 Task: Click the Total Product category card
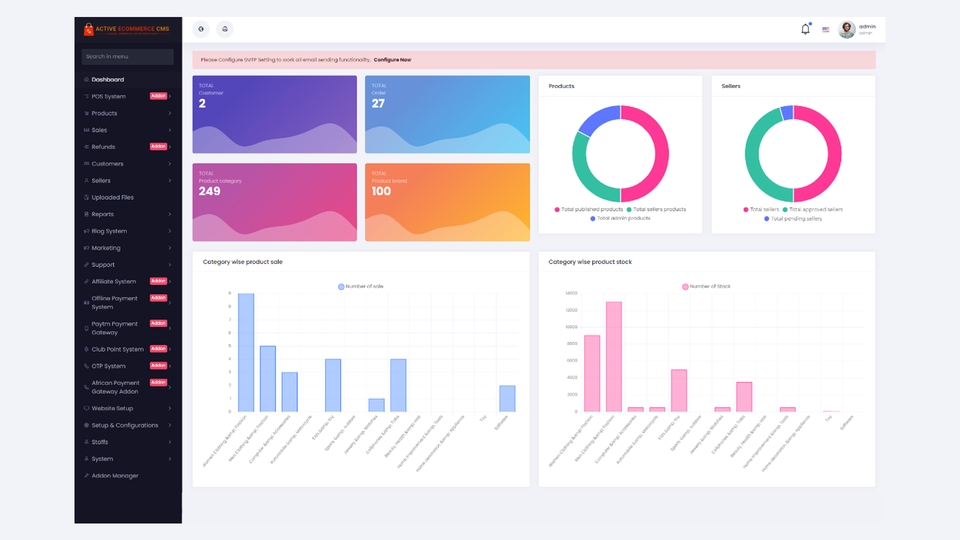[x=274, y=202]
